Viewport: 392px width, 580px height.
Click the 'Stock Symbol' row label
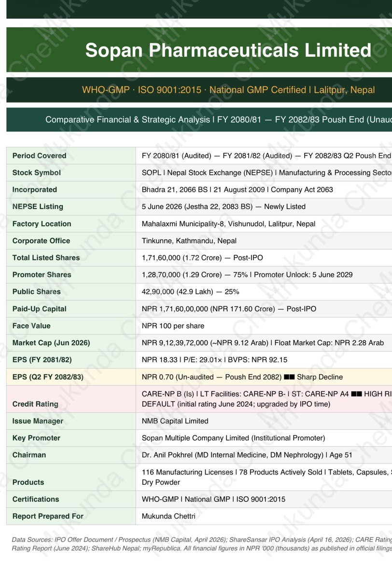click(x=37, y=173)
